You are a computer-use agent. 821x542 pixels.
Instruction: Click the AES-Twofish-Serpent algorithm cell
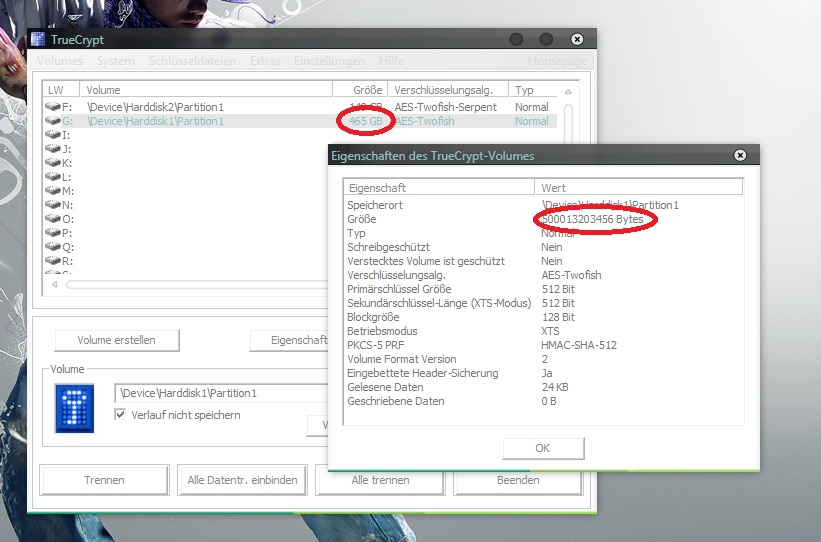(x=446, y=107)
